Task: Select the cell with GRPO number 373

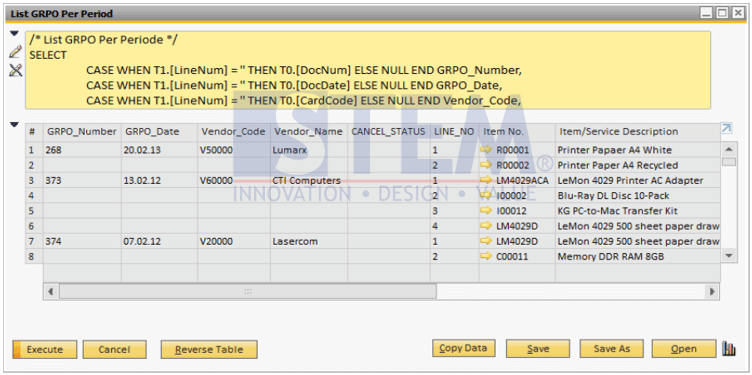Action: pyautogui.click(x=82, y=181)
